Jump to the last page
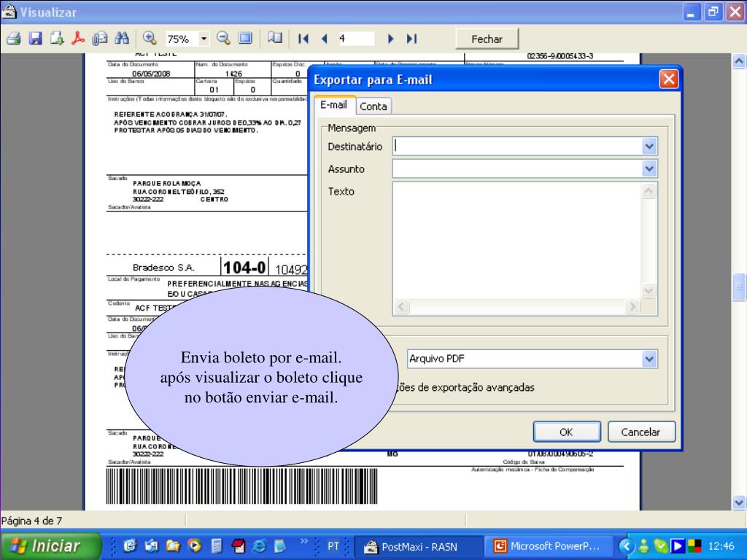Screen dimensions: 747x560 point(412,39)
